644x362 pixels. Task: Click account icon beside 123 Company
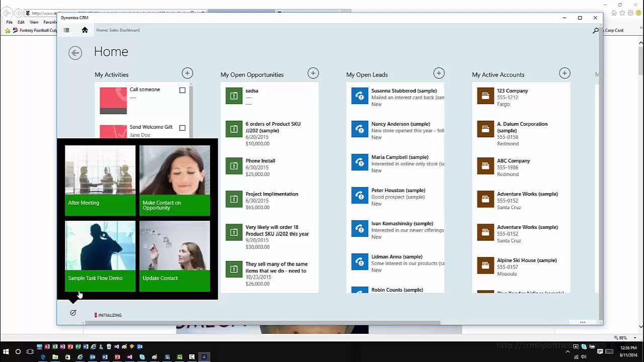coord(486,96)
